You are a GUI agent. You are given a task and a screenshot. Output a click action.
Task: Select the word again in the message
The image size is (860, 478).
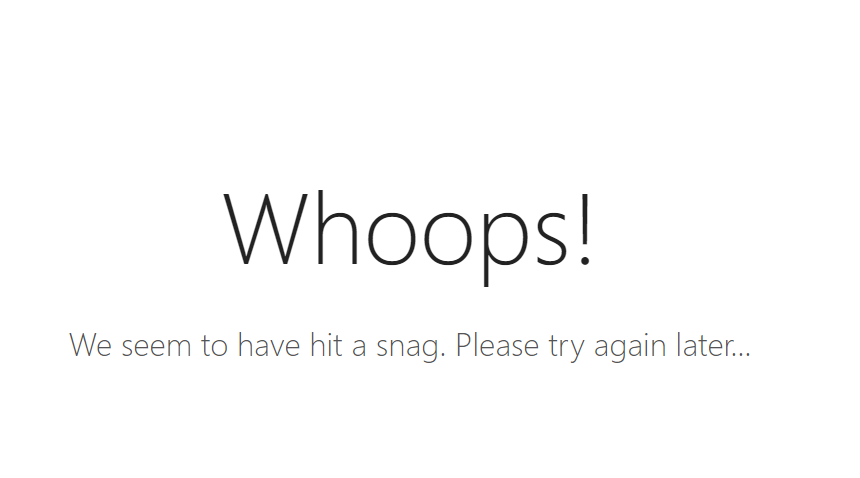[x=630, y=349]
